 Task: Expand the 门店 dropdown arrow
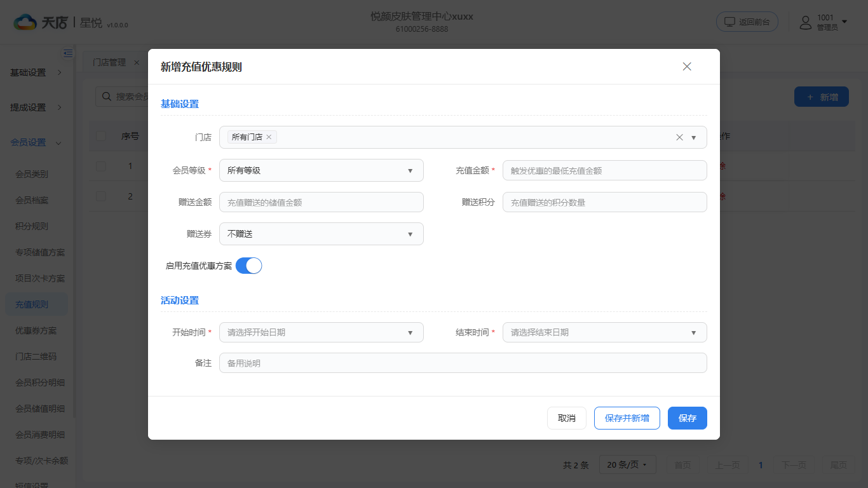click(x=694, y=137)
